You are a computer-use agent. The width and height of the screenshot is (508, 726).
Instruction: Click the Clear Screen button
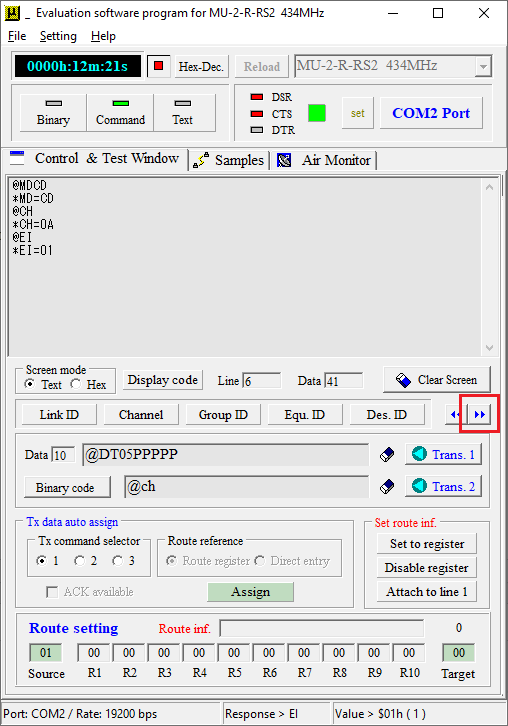(437, 380)
